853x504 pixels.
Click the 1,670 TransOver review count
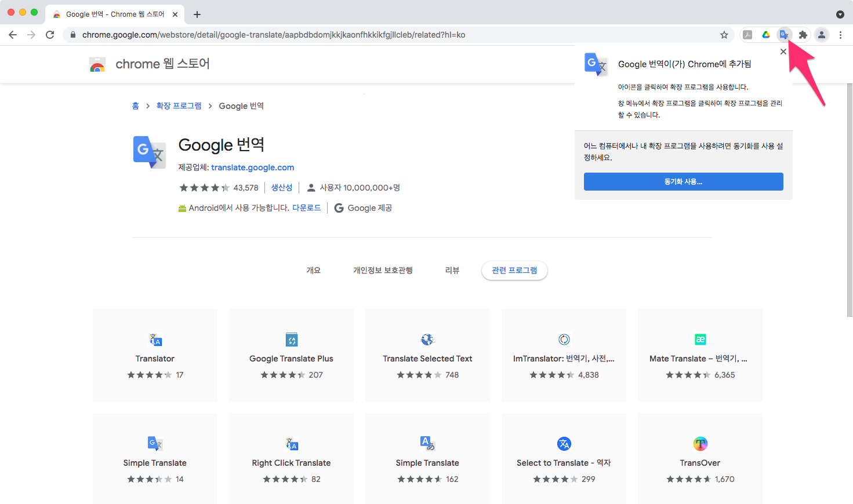point(725,479)
